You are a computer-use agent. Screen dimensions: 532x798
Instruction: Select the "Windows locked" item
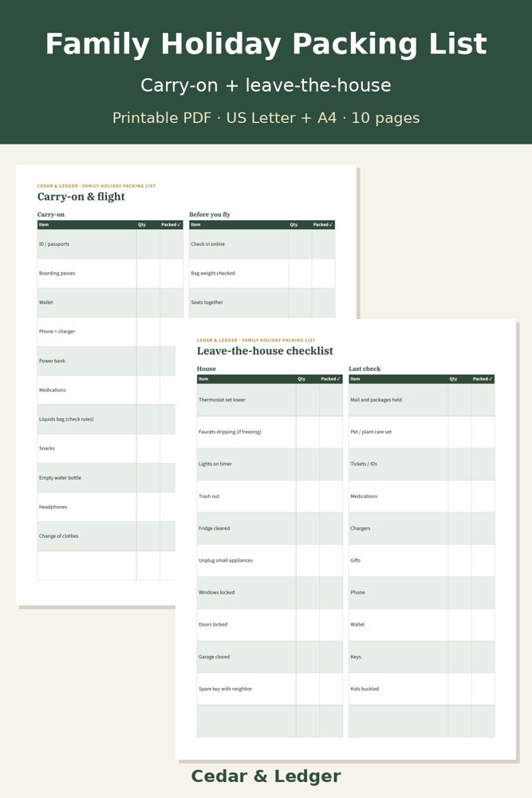(217, 592)
